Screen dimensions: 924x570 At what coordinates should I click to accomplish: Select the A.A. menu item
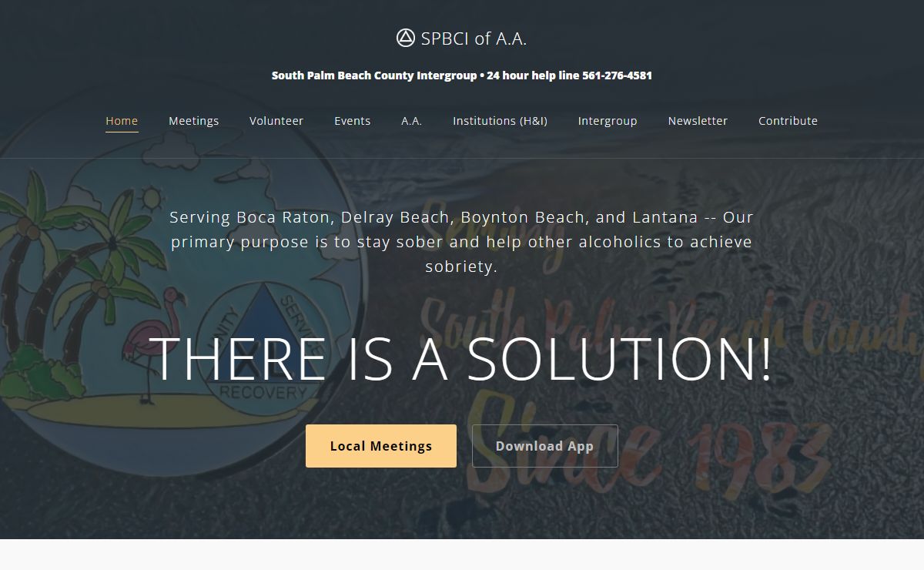411,121
